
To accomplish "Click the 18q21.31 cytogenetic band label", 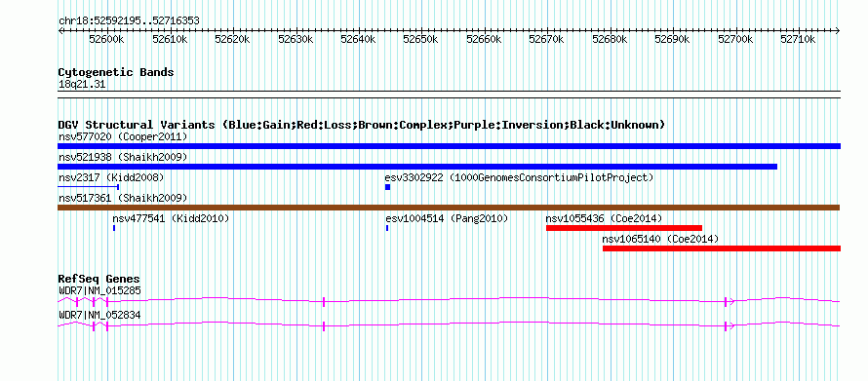I will pos(82,85).
